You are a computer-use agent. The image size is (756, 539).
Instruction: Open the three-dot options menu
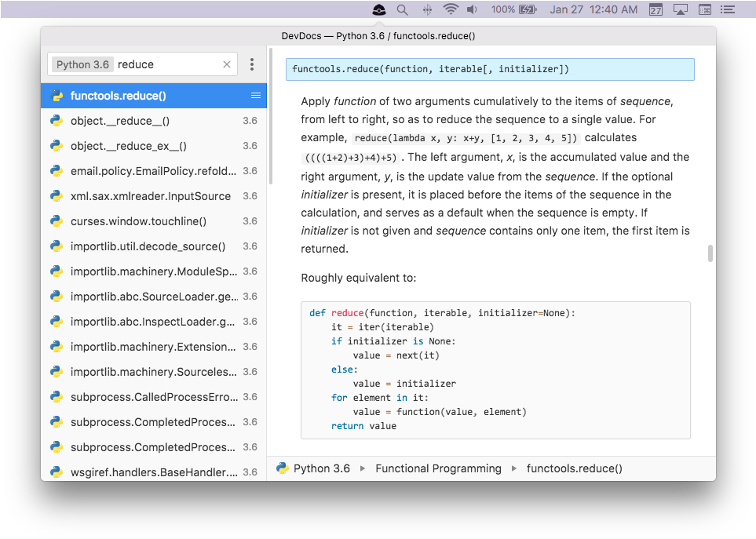(x=252, y=64)
